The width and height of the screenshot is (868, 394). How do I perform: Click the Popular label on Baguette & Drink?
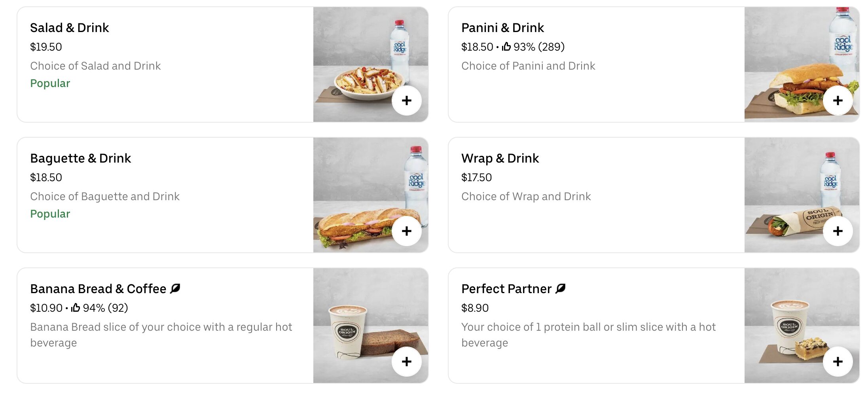50,214
